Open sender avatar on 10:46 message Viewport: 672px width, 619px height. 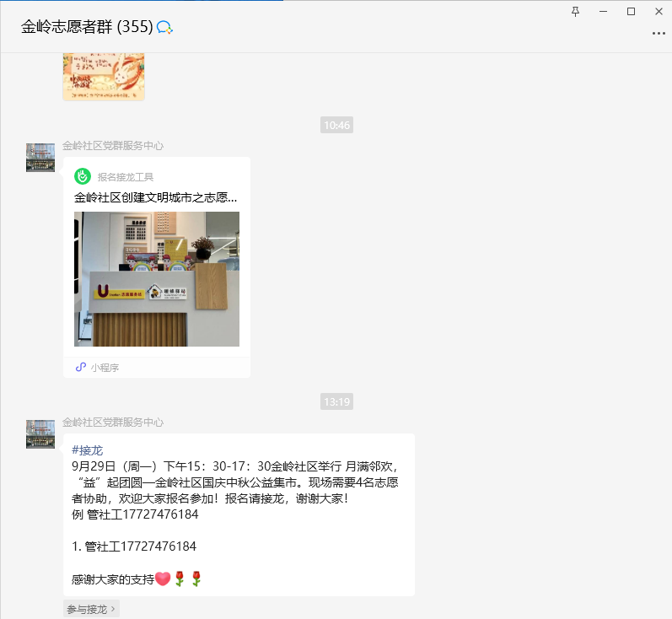click(40, 158)
